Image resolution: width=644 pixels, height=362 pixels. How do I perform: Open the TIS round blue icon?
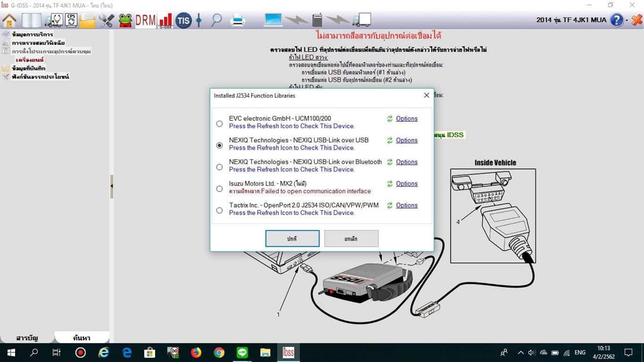pyautogui.click(x=184, y=21)
